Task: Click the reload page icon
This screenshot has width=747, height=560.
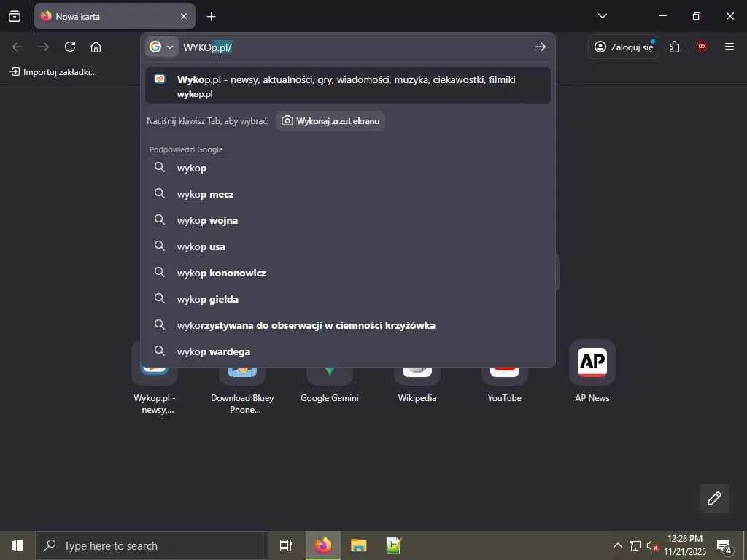Action: 70,47
